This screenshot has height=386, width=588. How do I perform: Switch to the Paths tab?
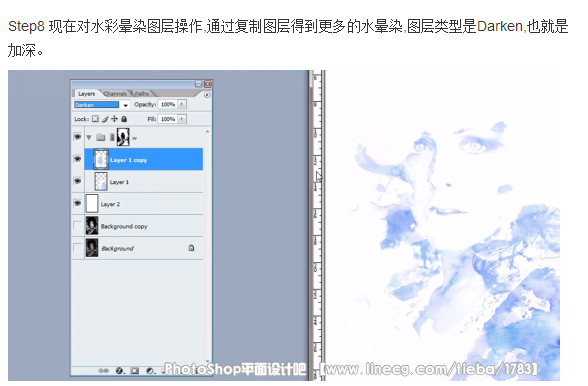tap(141, 93)
